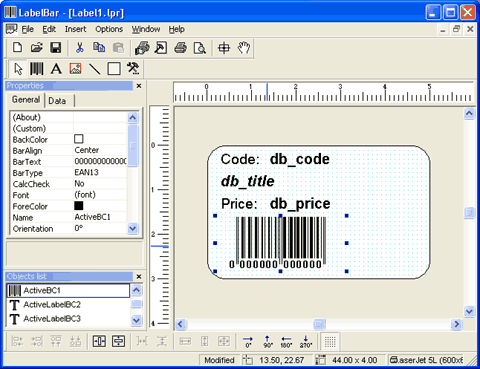Rotate object to 270 degrees
The width and height of the screenshot is (480, 369).
(306, 341)
